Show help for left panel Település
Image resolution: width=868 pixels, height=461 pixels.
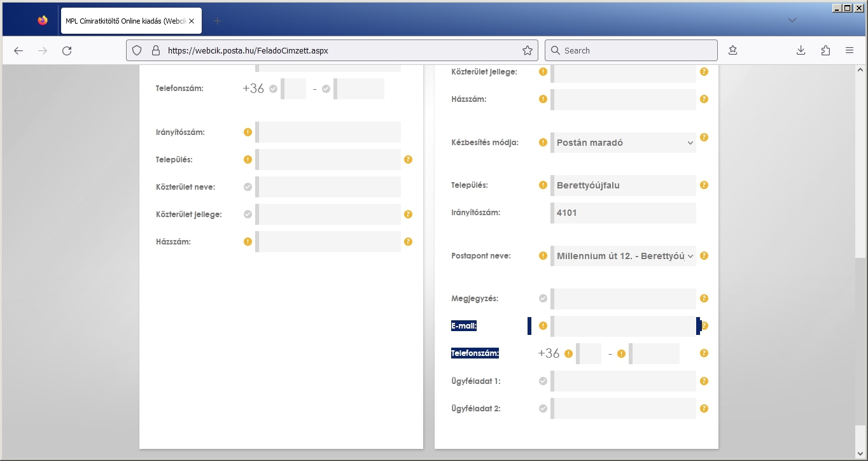[408, 160]
